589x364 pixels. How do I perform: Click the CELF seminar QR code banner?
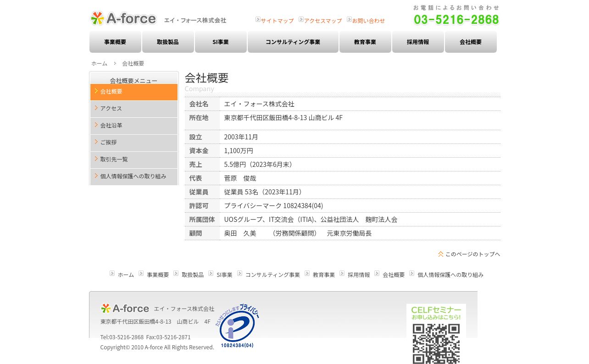(436, 334)
